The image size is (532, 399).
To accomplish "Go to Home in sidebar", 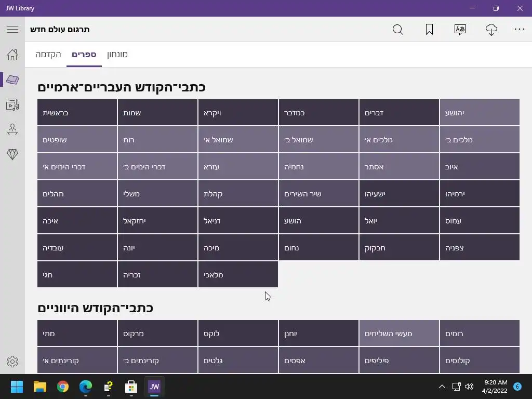I will (x=12, y=55).
